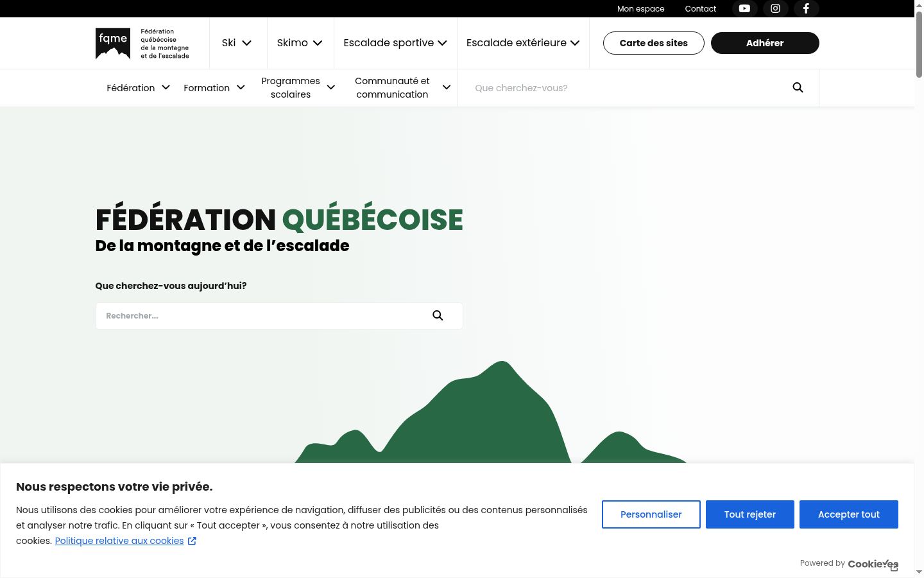The height and width of the screenshot is (578, 924).
Task: Open the Politique relative aux cookies link
Action: click(x=119, y=541)
